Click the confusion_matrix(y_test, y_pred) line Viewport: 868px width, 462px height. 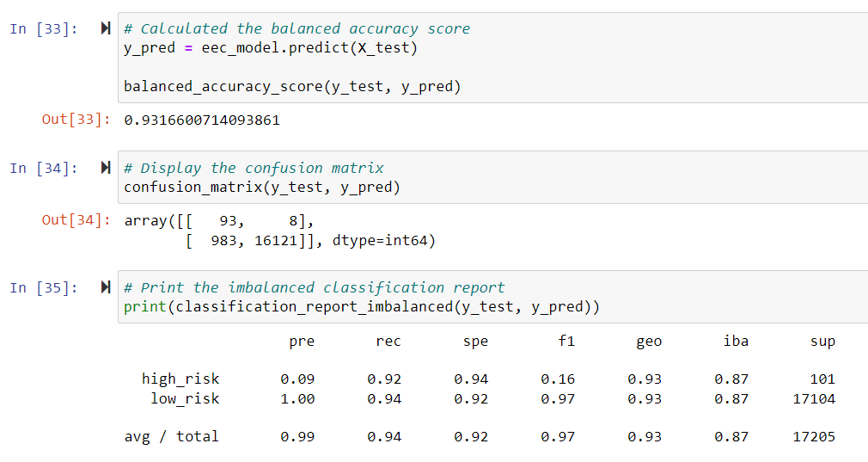(x=262, y=188)
